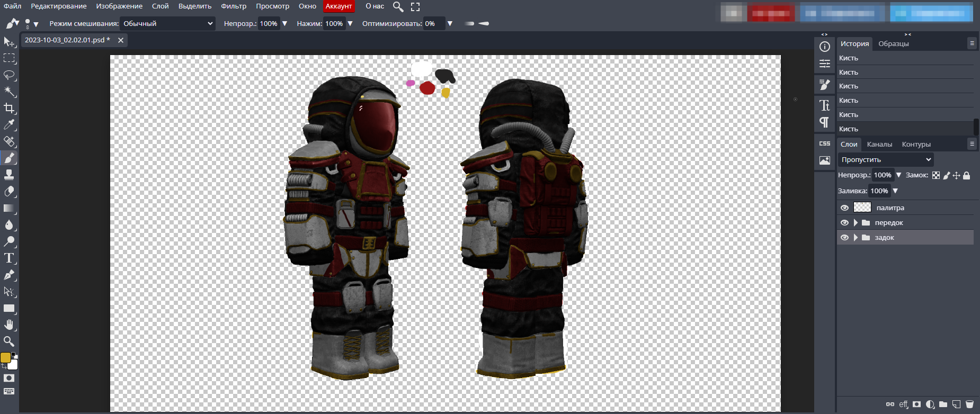Toggle Quick Mask mode

[x=9, y=378]
